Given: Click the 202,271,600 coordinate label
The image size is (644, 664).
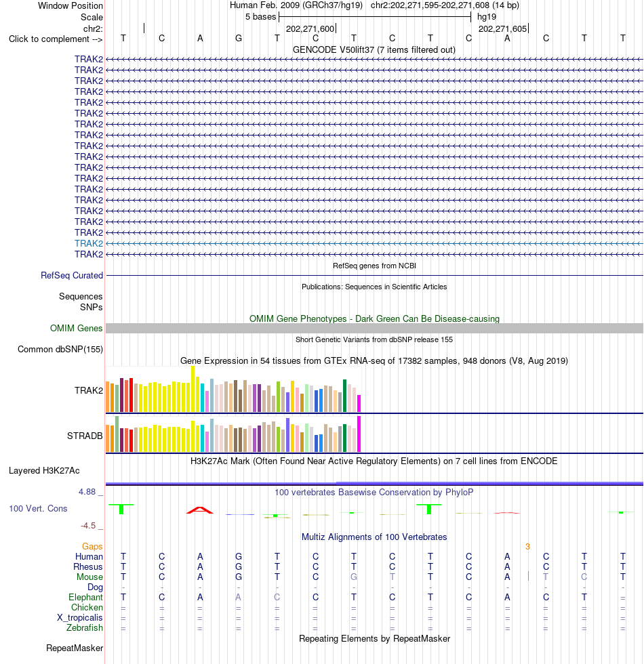Looking at the screenshot, I should 310,28.
